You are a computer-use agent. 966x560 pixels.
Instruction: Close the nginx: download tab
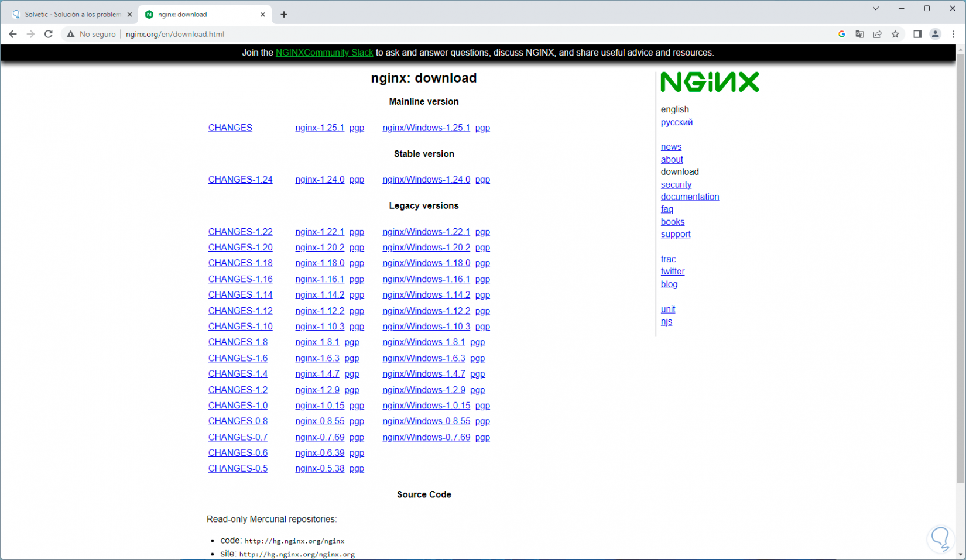pyautogui.click(x=263, y=15)
